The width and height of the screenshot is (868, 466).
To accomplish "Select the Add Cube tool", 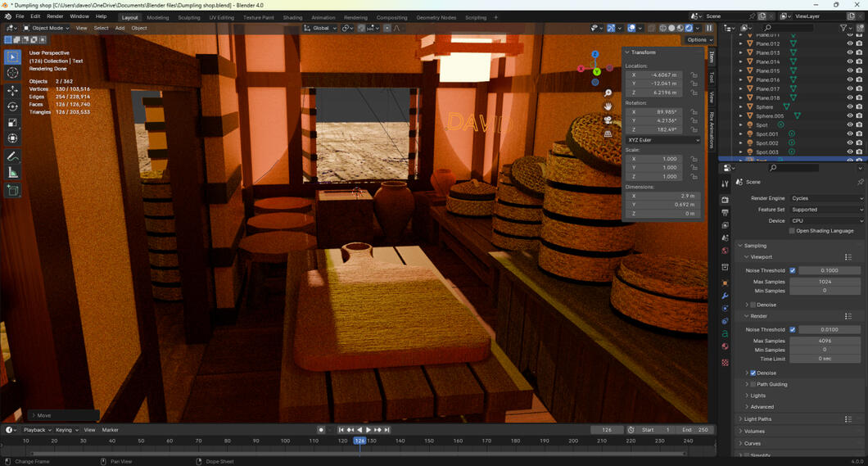I will coord(13,191).
